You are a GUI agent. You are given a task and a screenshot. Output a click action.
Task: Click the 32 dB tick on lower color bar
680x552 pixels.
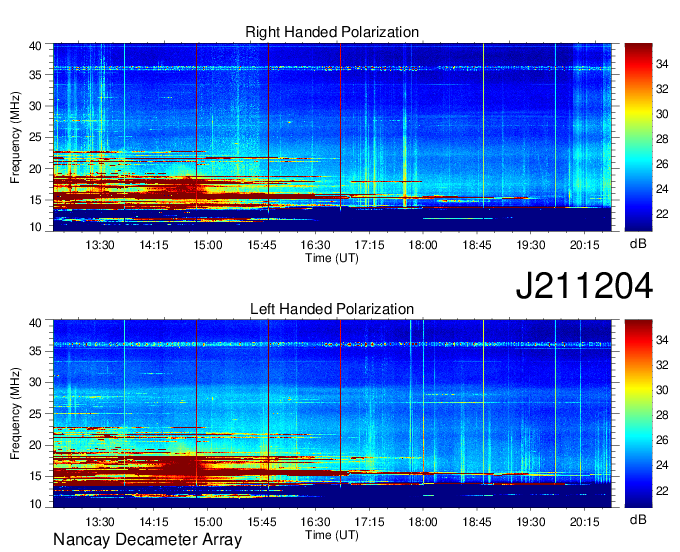pos(662,365)
